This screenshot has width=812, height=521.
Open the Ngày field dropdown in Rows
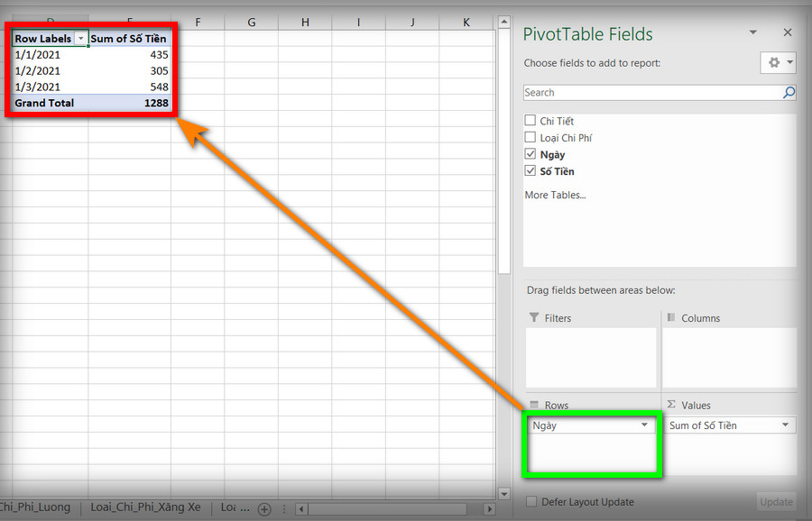click(644, 425)
